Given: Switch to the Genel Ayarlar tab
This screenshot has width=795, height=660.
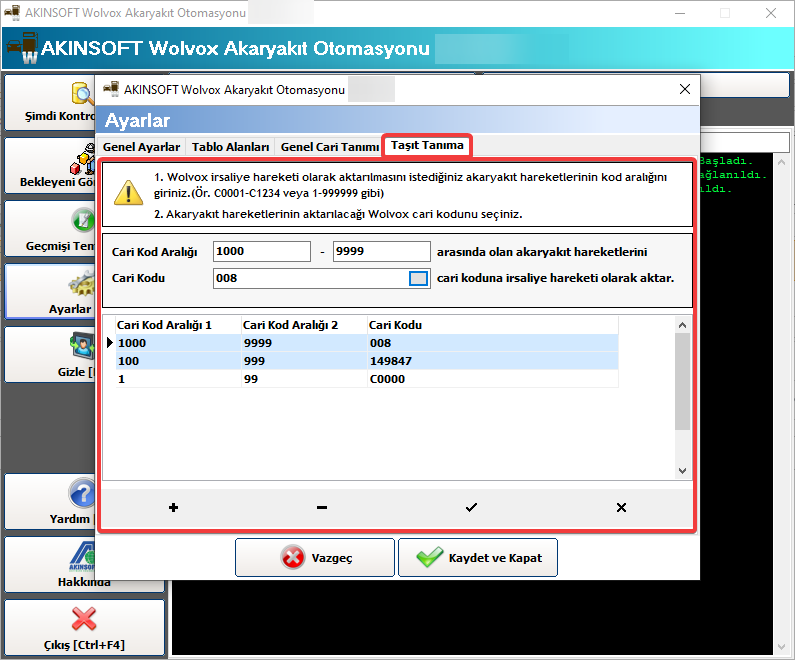Looking at the screenshot, I should [x=141, y=147].
